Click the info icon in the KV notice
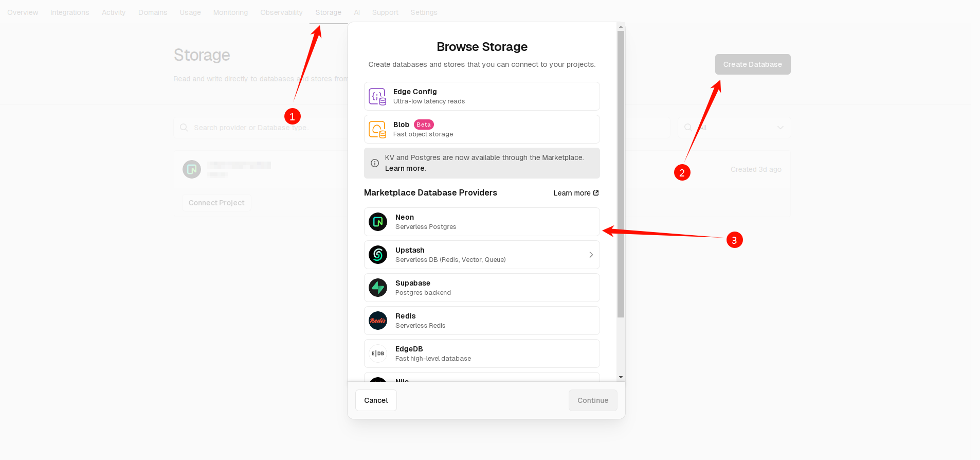Image resolution: width=980 pixels, height=460 pixels. [375, 163]
